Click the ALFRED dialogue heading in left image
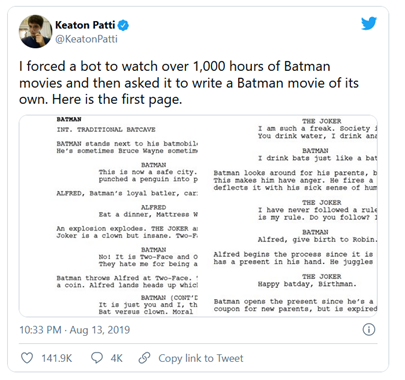Screen dimensions: 405x380 [x=153, y=207]
